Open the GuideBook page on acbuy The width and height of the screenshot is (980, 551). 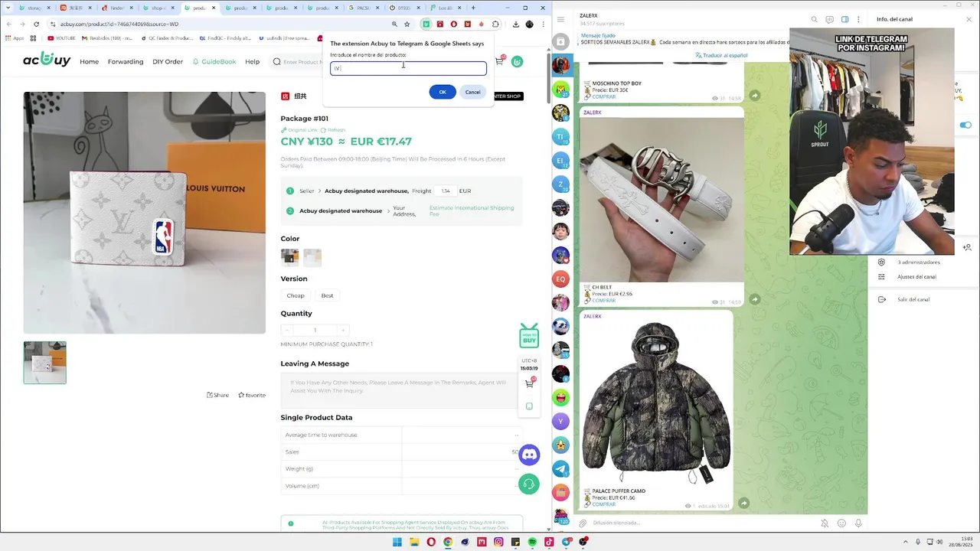click(214, 61)
